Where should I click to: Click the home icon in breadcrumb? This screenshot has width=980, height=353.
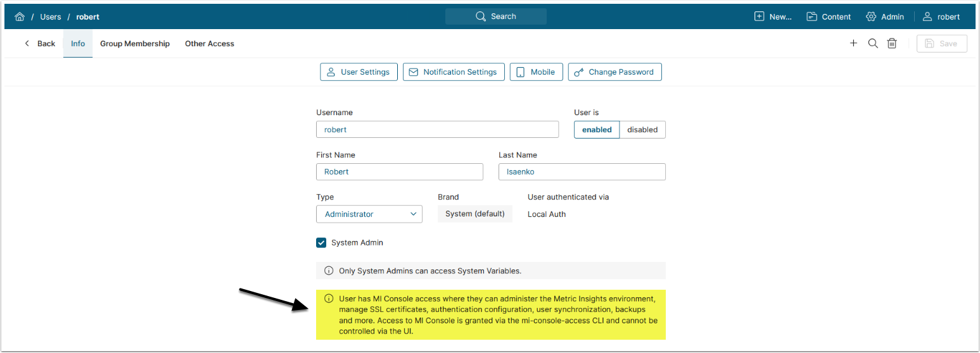coord(19,17)
